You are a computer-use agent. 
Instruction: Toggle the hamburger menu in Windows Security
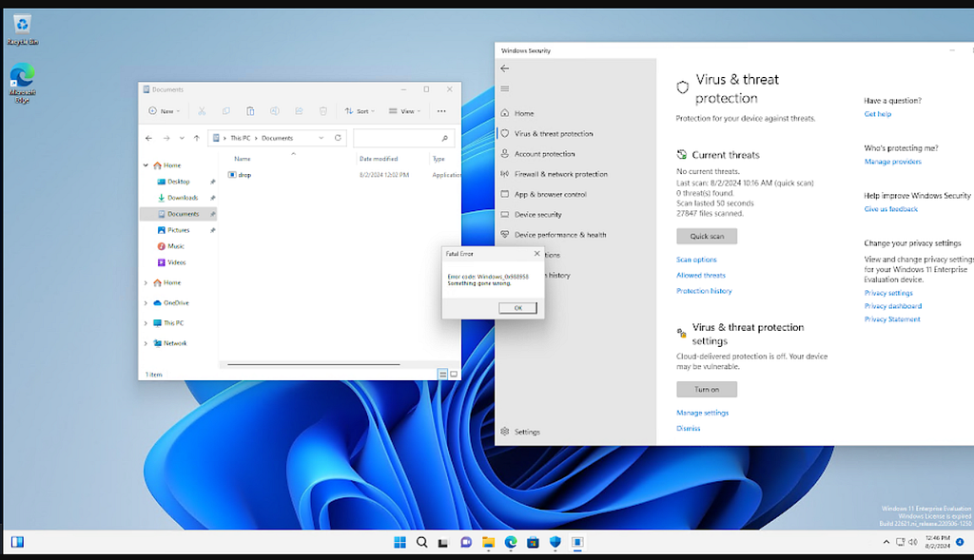505,88
